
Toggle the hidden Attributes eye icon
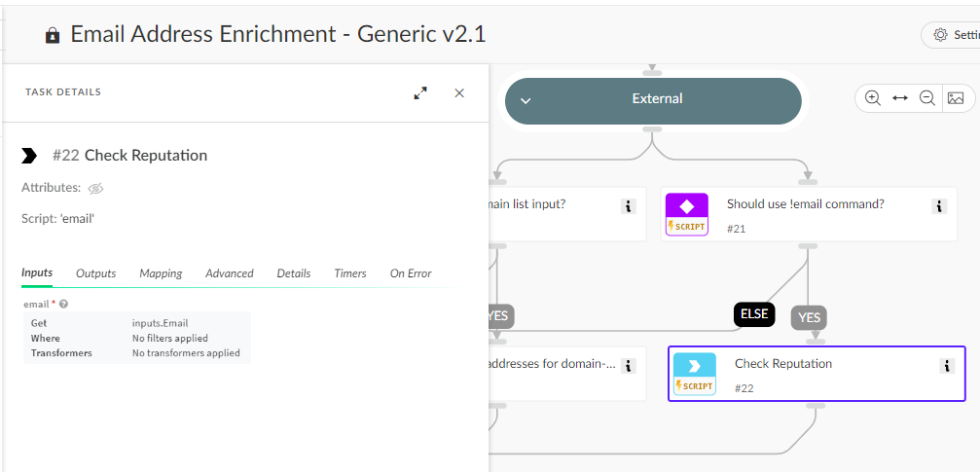tap(95, 188)
